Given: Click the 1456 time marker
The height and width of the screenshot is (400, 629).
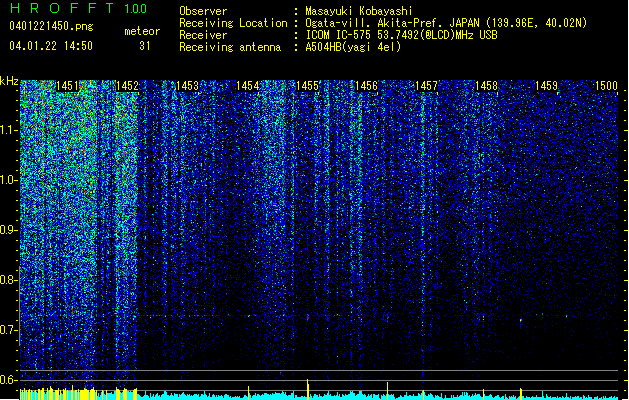Looking at the screenshot, I should click(x=366, y=86).
